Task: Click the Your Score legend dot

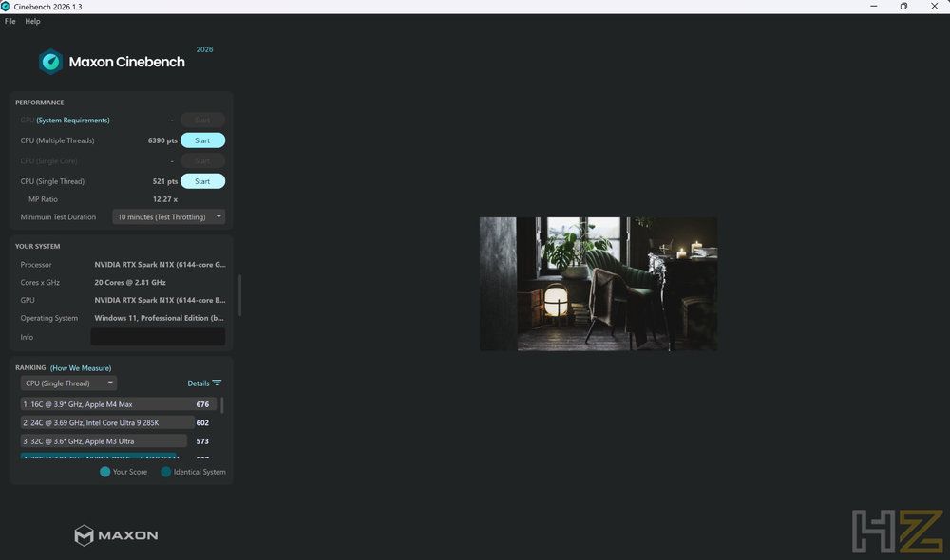Action: tap(104, 472)
